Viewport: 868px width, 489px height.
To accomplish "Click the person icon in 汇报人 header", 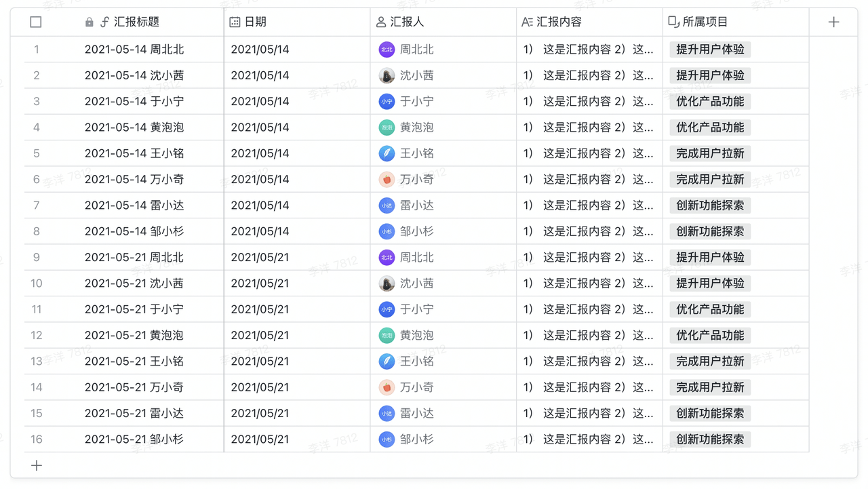I will 381,22.
